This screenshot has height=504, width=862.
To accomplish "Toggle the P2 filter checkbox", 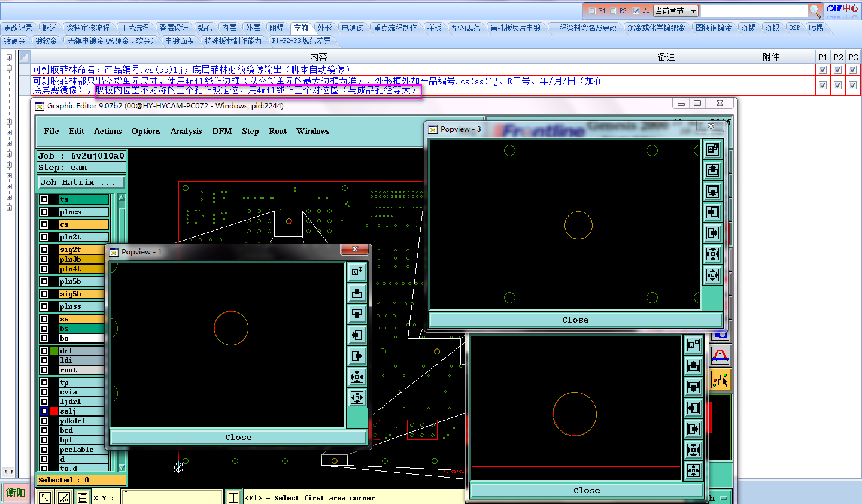I will pyautogui.click(x=613, y=11).
